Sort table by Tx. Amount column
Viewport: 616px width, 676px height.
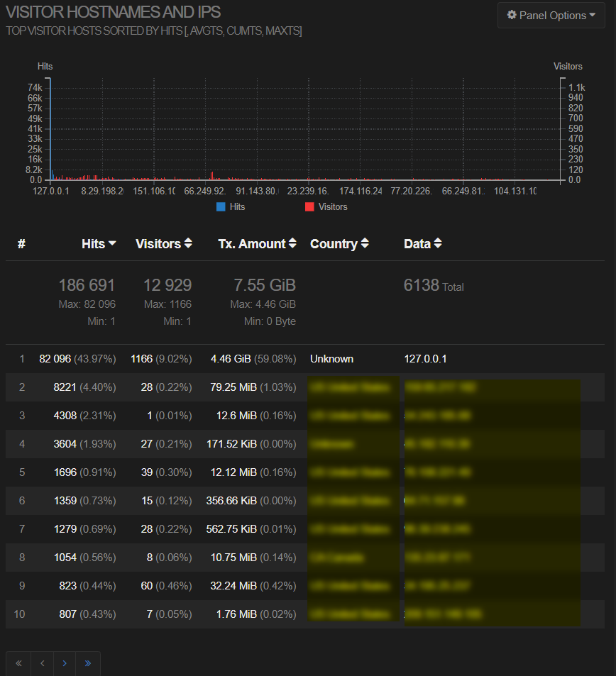[257, 244]
